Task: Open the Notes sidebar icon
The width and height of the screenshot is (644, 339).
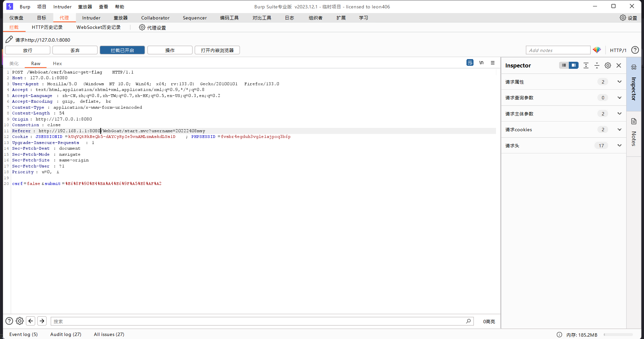Action: (x=634, y=121)
